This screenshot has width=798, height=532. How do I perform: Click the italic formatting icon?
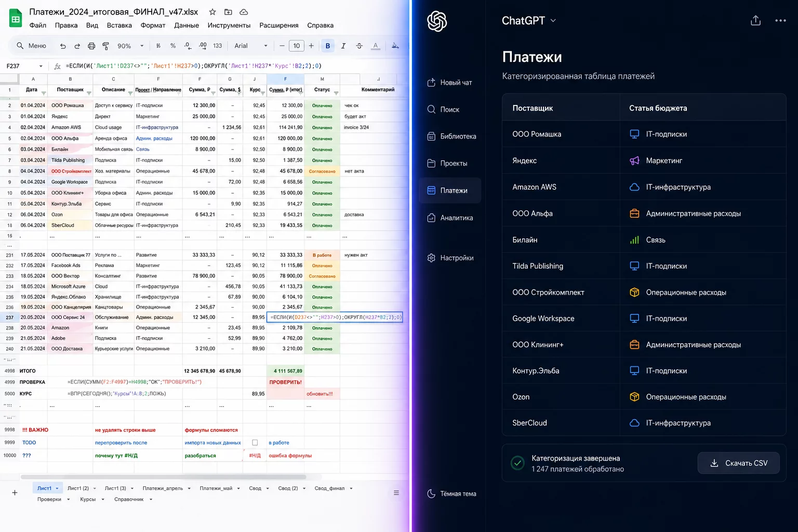343,46
